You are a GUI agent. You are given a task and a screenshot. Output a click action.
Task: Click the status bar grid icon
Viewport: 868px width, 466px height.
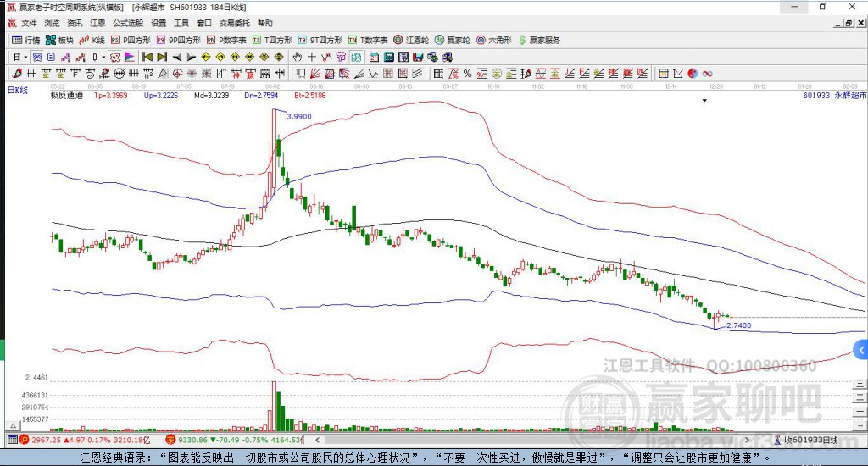[x=12, y=440]
